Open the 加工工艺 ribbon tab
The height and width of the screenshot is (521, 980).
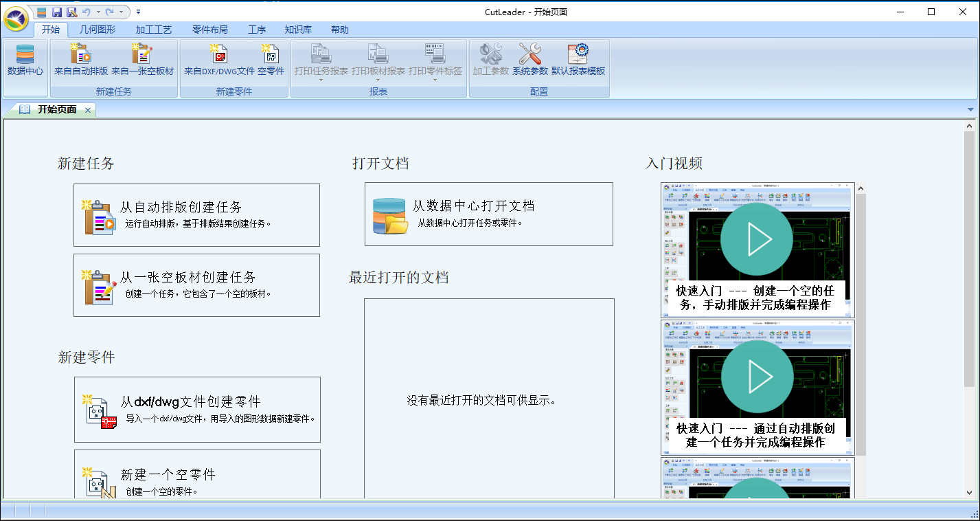[x=154, y=30]
